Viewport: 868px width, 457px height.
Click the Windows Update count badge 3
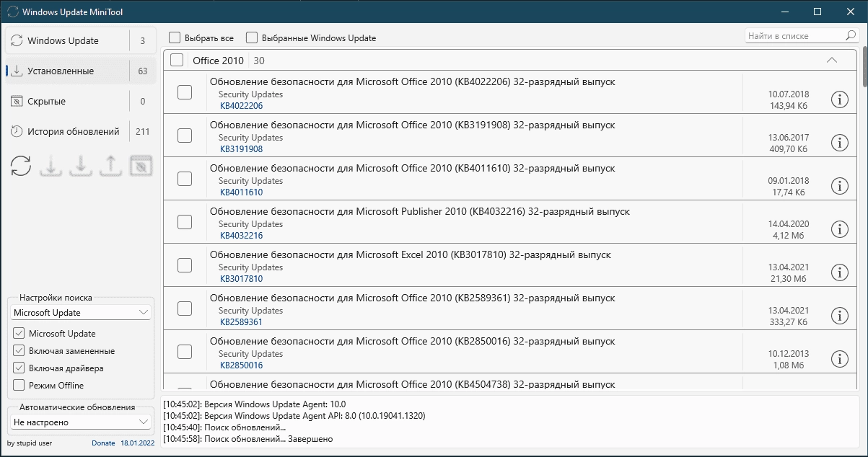(x=143, y=41)
